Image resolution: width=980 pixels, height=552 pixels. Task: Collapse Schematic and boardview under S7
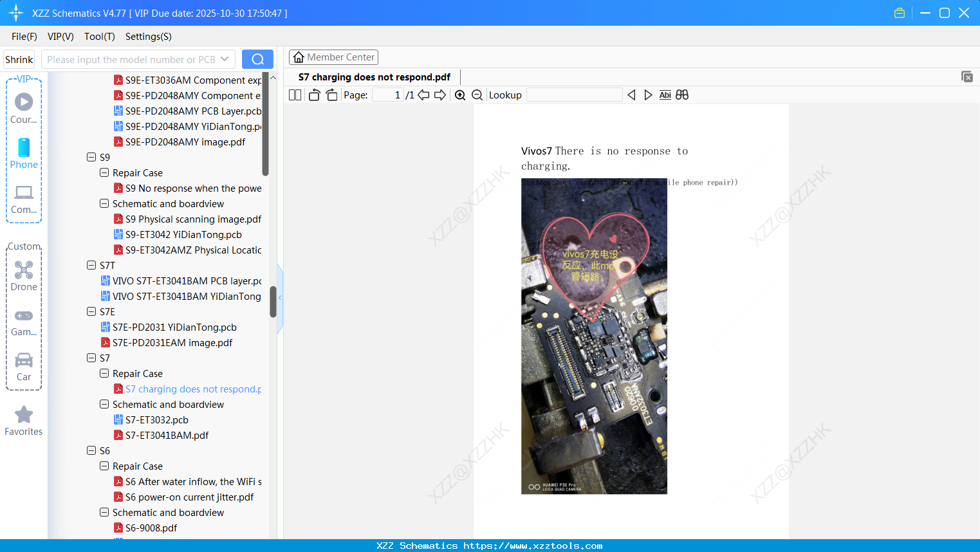[104, 404]
